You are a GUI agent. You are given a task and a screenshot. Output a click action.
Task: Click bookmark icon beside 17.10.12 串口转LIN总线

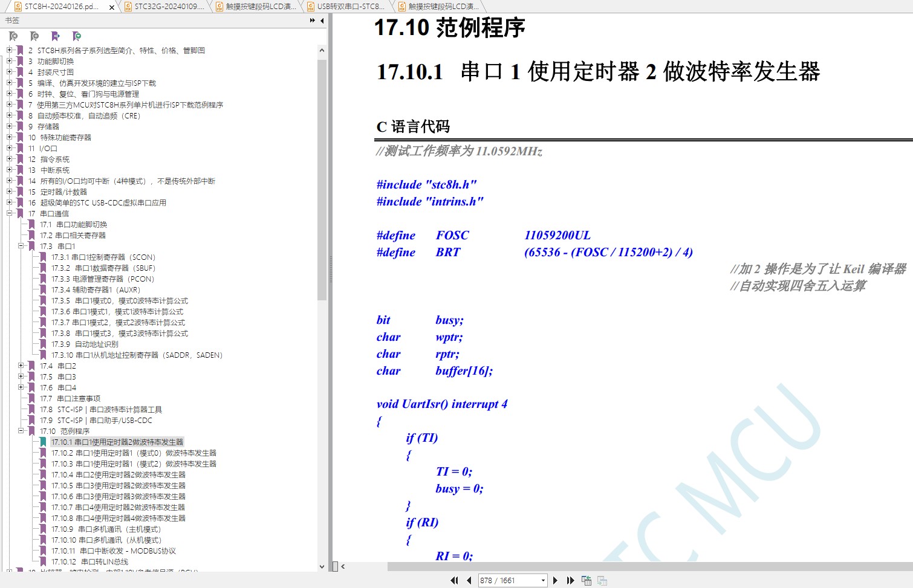(43, 562)
